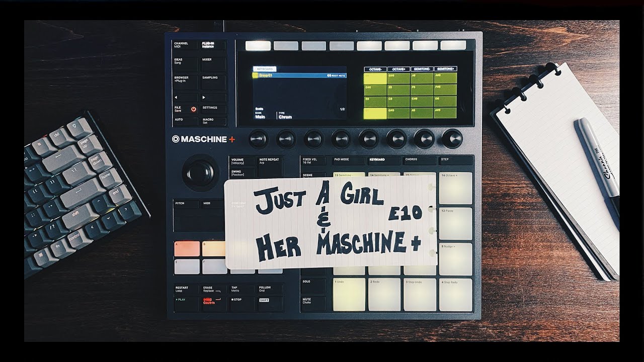644x362 pixels.
Task: Tap pad 1 Undo
Action: (x=349, y=294)
